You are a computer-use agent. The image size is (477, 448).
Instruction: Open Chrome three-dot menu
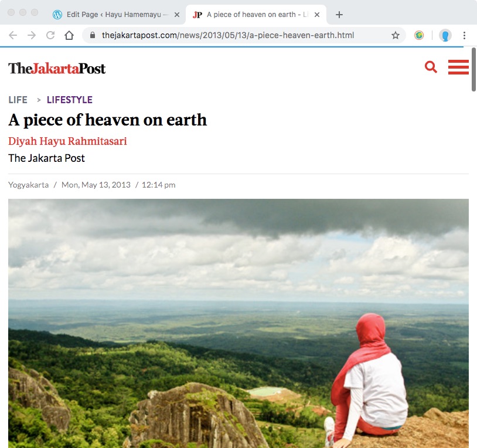click(x=464, y=35)
